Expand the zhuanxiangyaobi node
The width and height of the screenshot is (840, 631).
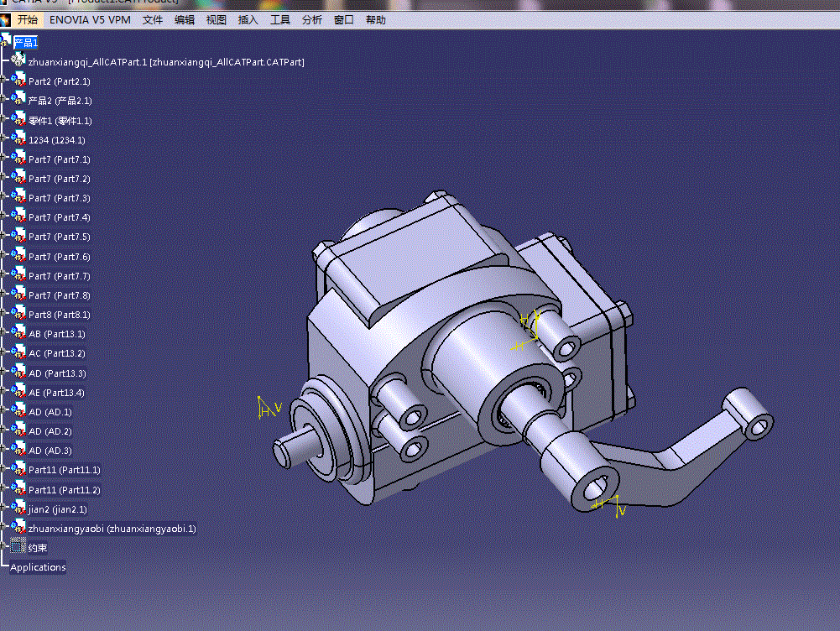[3, 528]
